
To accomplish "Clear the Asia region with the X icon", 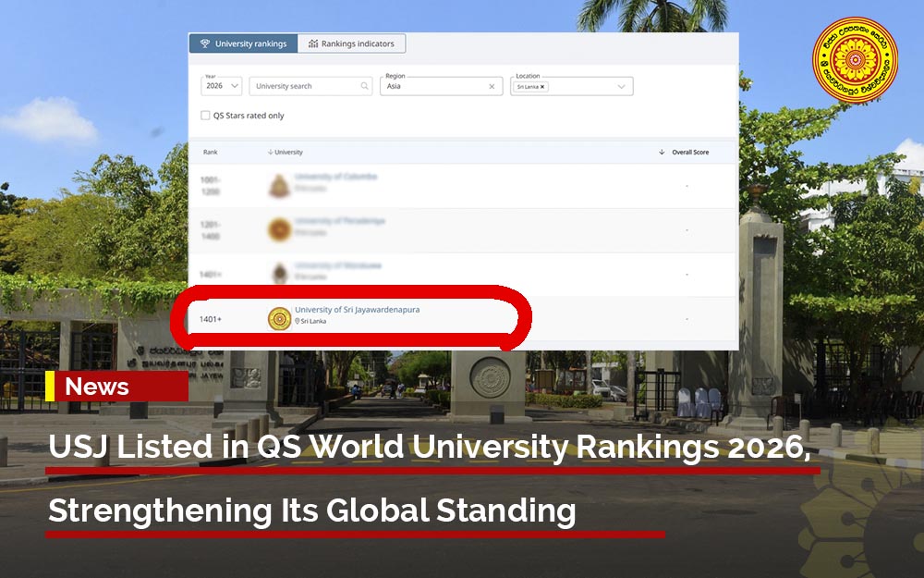I will click(492, 86).
